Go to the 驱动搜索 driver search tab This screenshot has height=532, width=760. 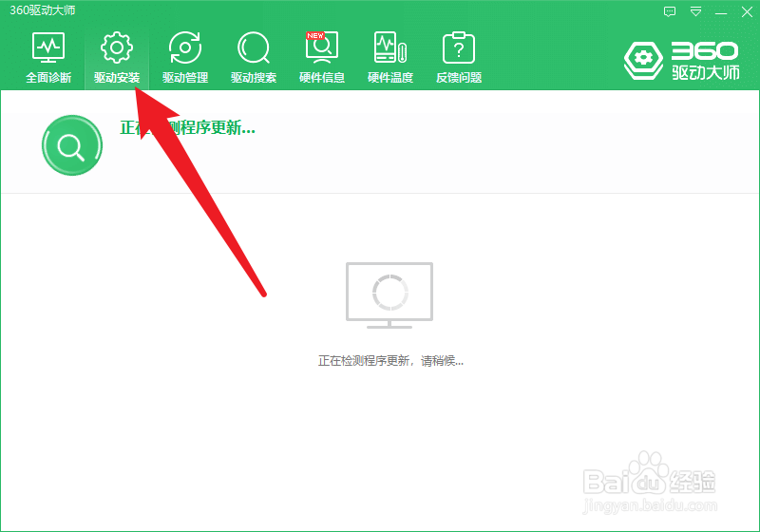pos(254,57)
